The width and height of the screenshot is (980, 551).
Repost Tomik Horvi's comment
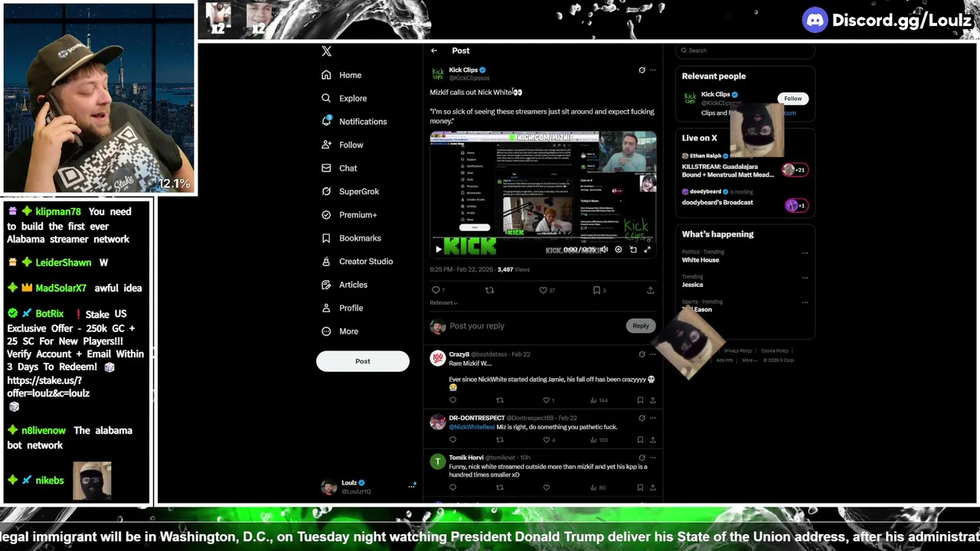tap(500, 487)
